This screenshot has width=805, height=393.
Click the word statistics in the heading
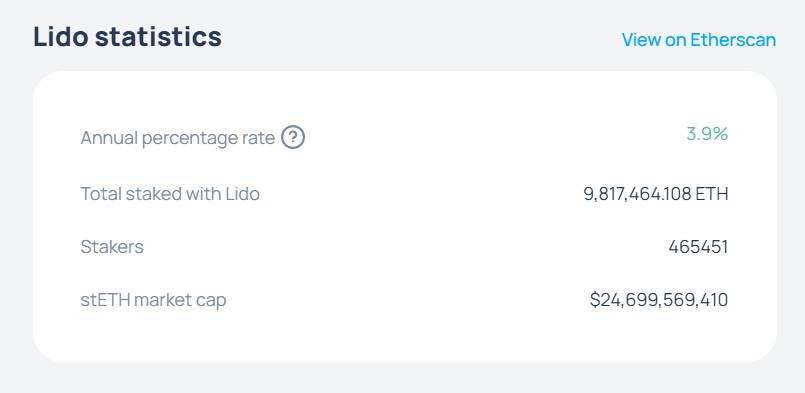(158, 37)
